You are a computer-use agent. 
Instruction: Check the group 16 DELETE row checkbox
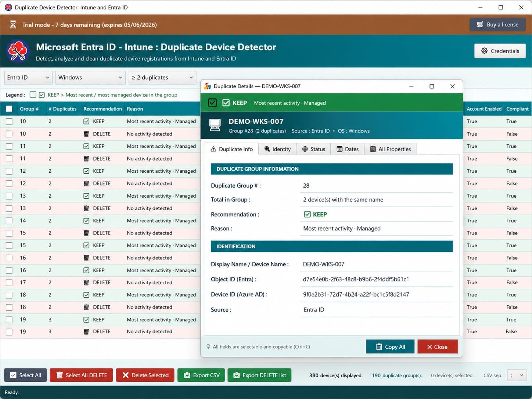pyautogui.click(x=9, y=258)
